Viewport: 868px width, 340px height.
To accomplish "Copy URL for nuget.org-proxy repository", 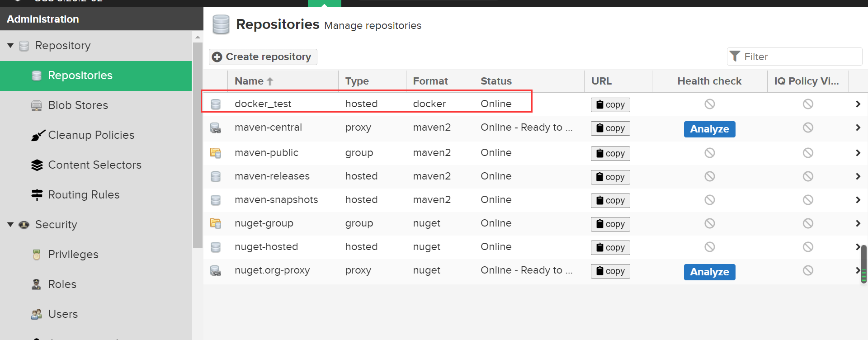I will pyautogui.click(x=610, y=271).
